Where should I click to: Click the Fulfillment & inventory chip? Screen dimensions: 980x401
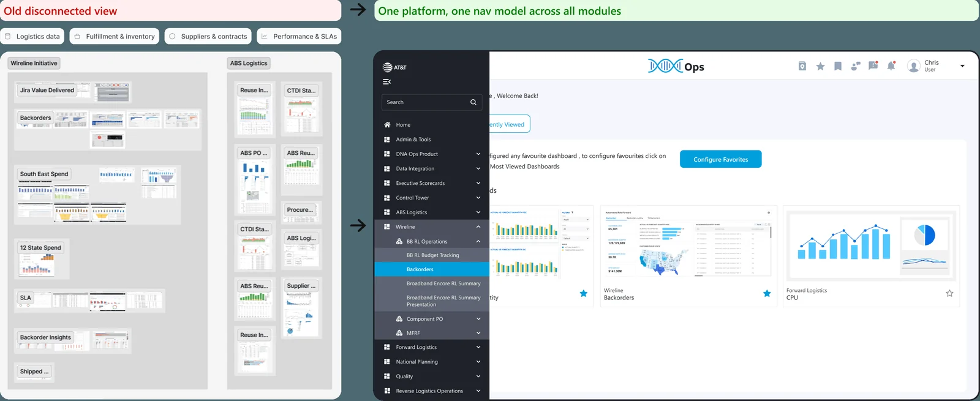coord(115,36)
